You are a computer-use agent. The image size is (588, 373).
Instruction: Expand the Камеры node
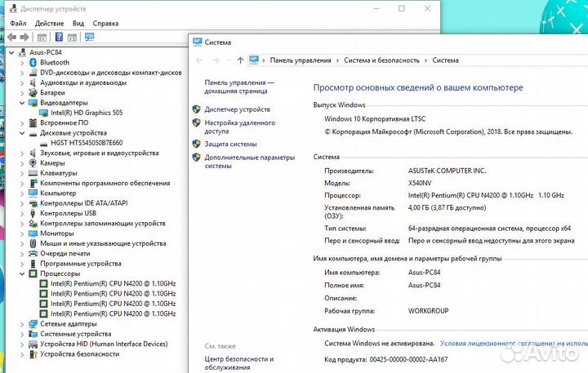pyautogui.click(x=22, y=163)
